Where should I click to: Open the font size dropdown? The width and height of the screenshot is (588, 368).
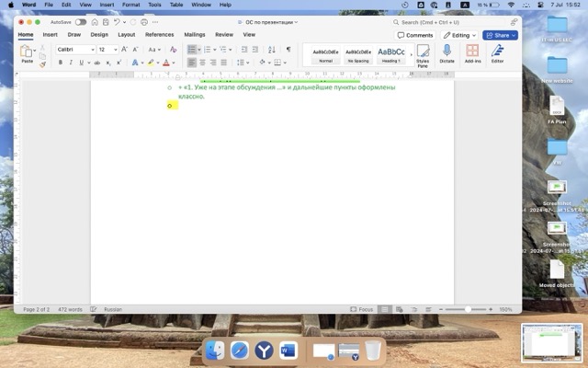[x=107, y=49]
